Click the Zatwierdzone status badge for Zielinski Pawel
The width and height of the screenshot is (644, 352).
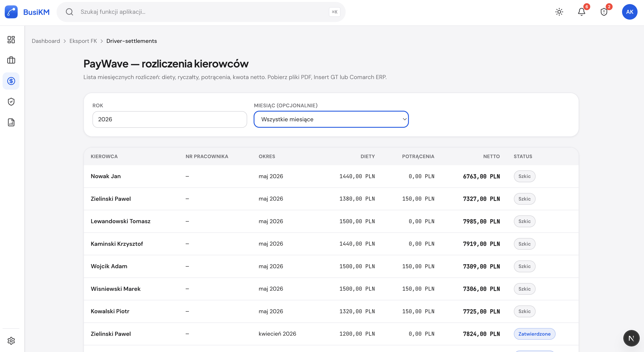[x=534, y=334]
